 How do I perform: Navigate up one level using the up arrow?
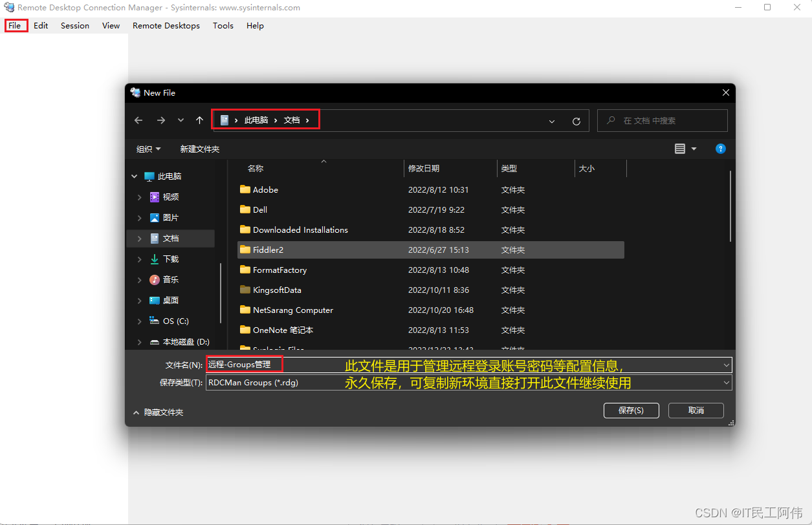(x=199, y=120)
